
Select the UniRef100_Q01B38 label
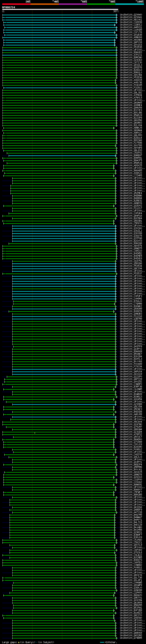[131, 35]
